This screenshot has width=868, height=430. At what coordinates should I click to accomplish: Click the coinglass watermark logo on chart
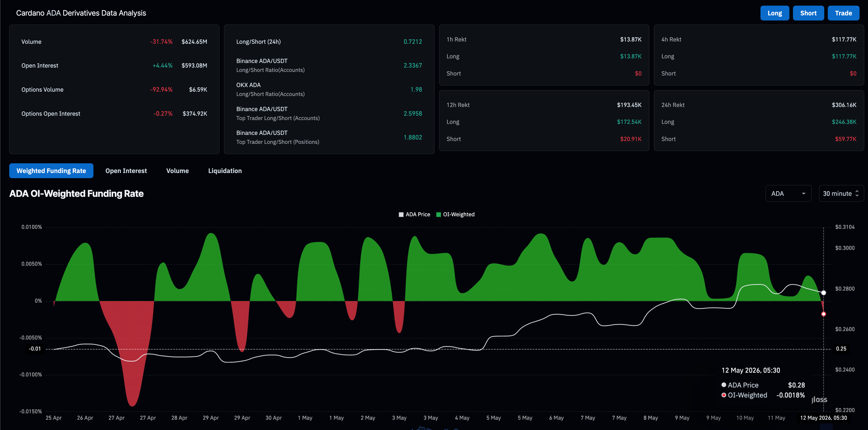click(819, 400)
